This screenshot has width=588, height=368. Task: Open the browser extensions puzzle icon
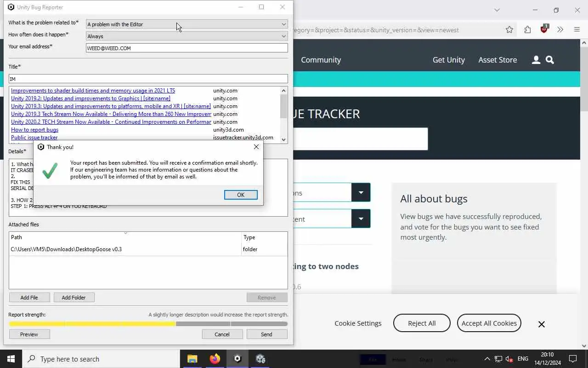click(527, 30)
